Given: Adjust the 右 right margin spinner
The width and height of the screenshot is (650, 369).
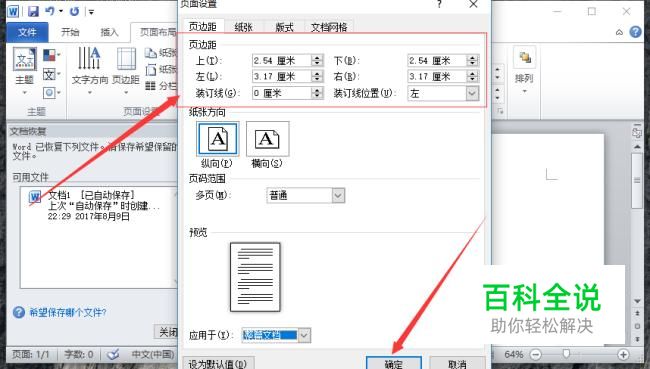Looking at the screenshot, I should [x=473, y=76].
